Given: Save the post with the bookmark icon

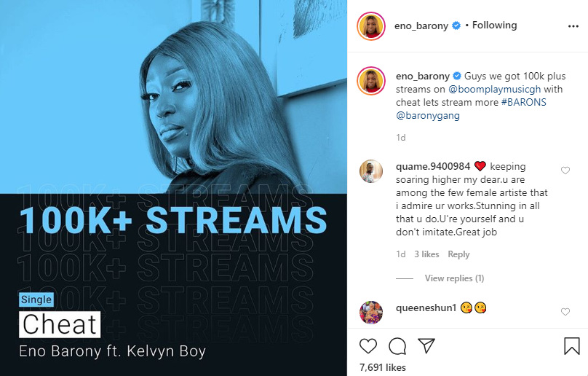Looking at the screenshot, I should (x=572, y=345).
